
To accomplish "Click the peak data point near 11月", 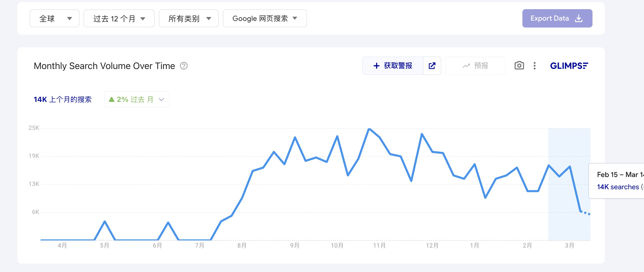I will click(369, 129).
